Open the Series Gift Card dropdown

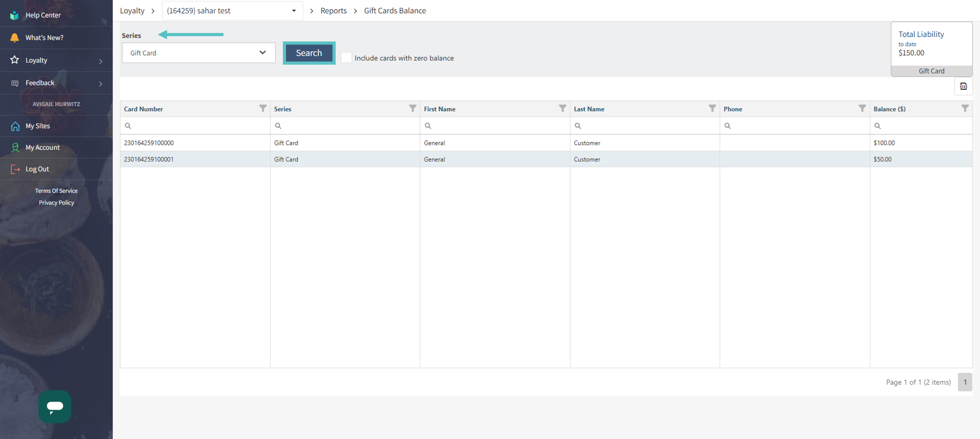pos(198,53)
